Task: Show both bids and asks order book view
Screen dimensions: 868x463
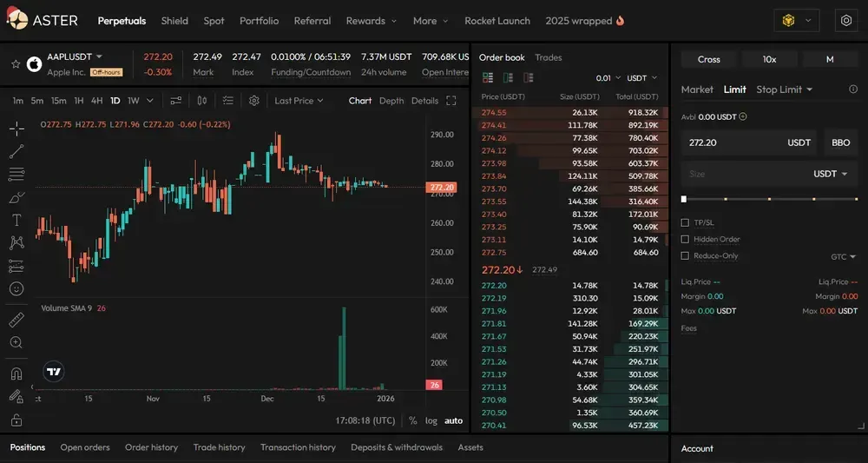Action: click(488, 78)
